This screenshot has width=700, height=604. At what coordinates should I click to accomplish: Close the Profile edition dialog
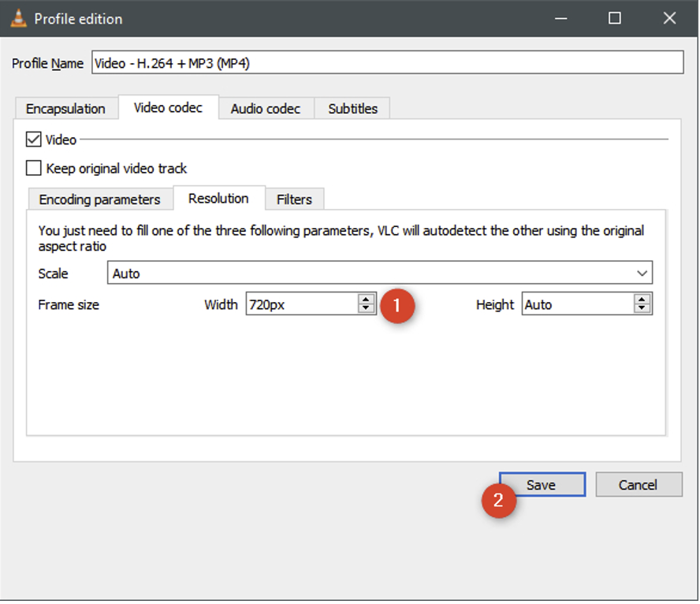669,18
